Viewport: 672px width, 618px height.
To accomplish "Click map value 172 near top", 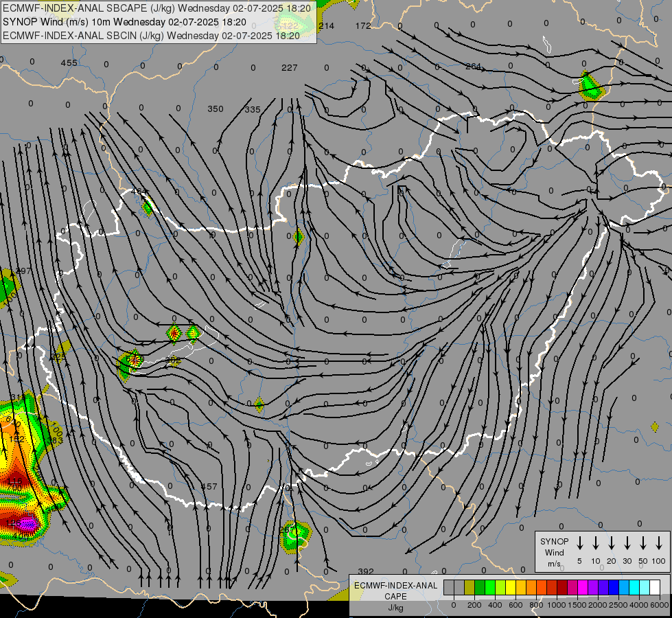I will tap(363, 25).
